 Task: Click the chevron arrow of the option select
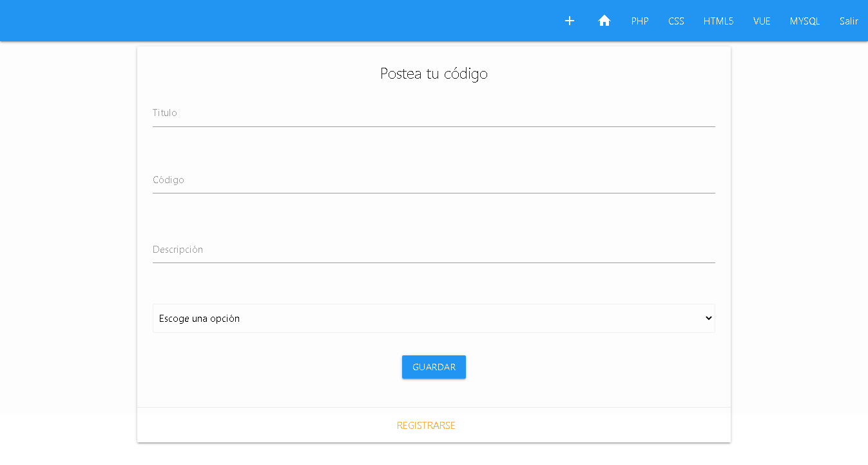pos(709,319)
